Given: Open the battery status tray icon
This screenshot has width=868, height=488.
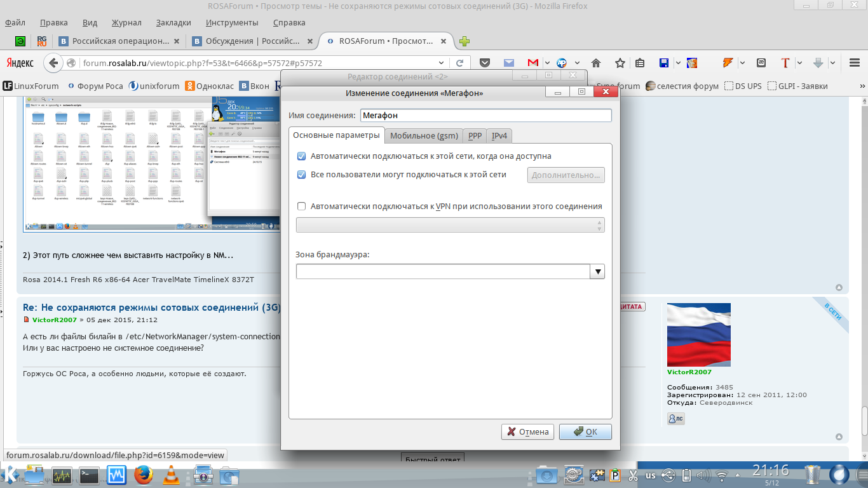Looking at the screenshot, I should [x=686, y=475].
